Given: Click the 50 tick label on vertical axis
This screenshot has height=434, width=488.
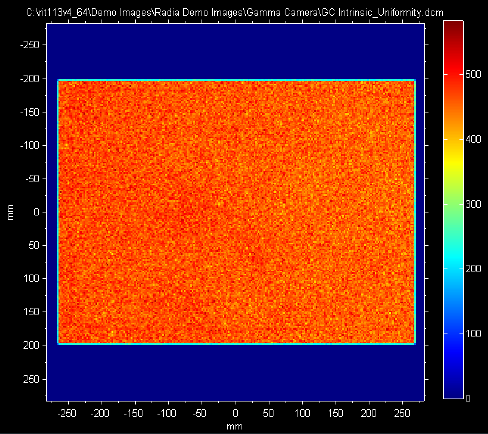Looking at the screenshot, I should [x=34, y=245].
